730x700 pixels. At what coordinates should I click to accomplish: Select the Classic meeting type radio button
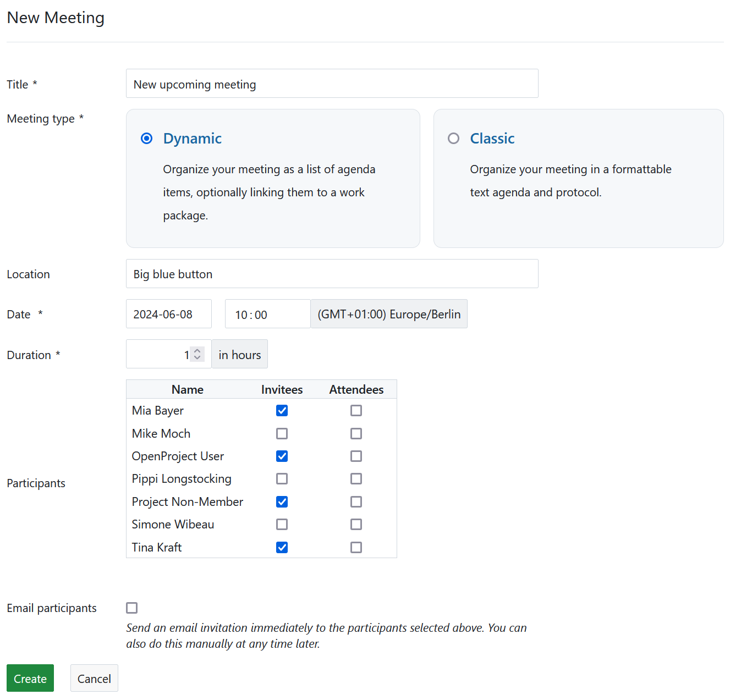tap(453, 139)
